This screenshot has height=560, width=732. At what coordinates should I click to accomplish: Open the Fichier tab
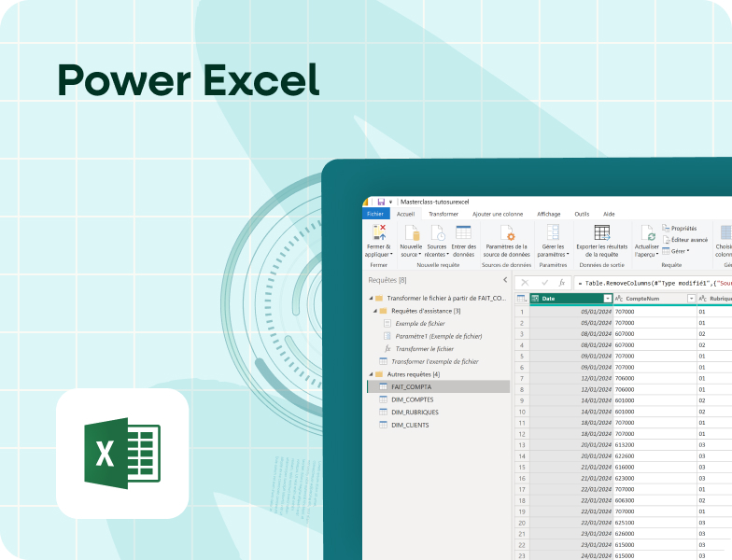pos(375,214)
